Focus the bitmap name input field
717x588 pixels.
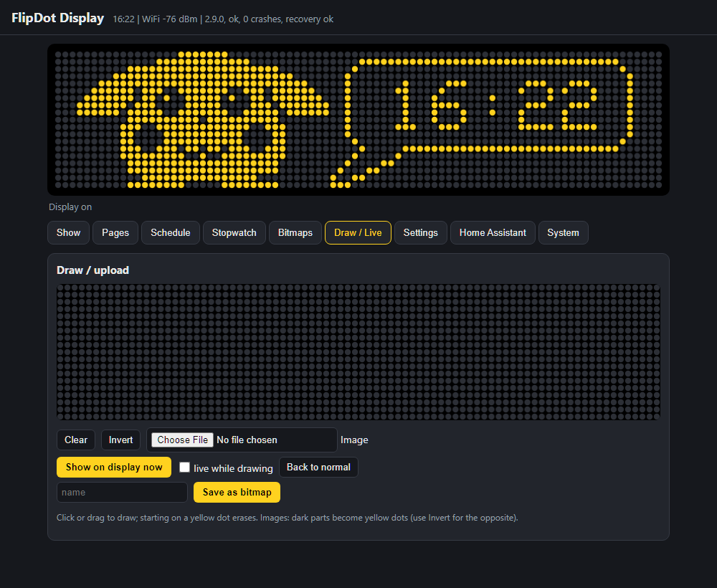[122, 493]
